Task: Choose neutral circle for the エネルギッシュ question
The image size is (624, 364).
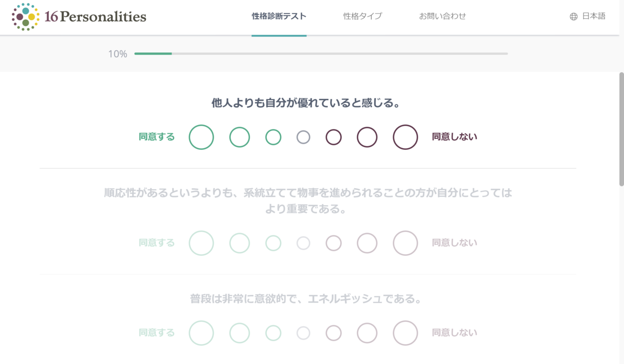Action: coord(304,333)
